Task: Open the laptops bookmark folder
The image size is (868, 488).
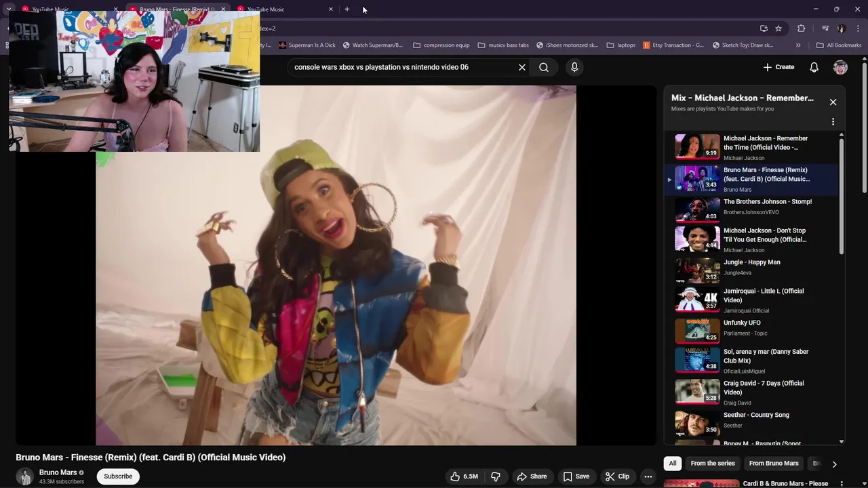Action: pos(621,45)
